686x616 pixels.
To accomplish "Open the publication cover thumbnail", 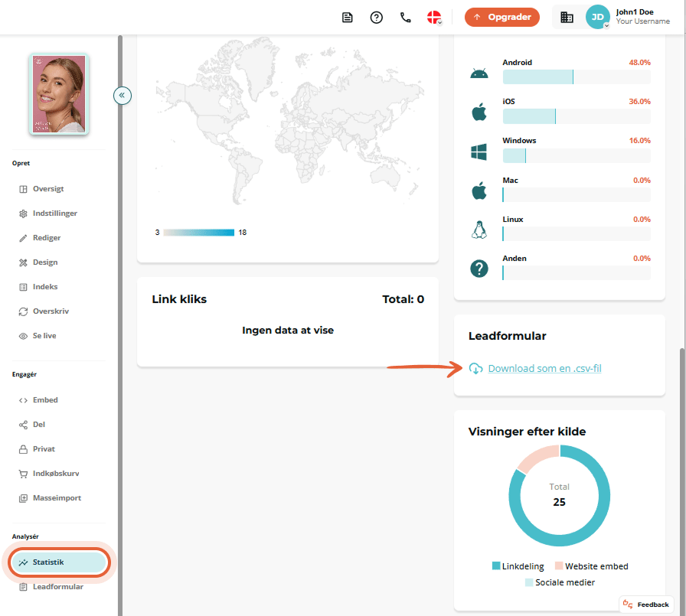I will (x=59, y=94).
